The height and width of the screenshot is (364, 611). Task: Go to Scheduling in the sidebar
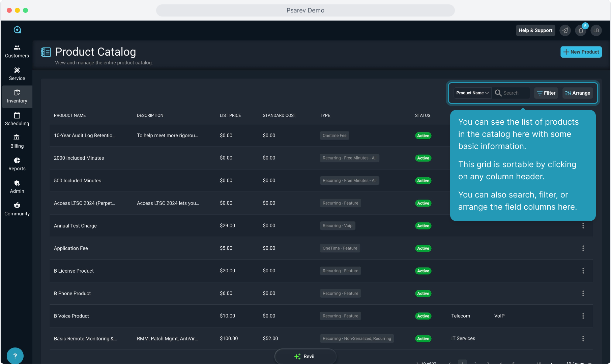pos(17,119)
